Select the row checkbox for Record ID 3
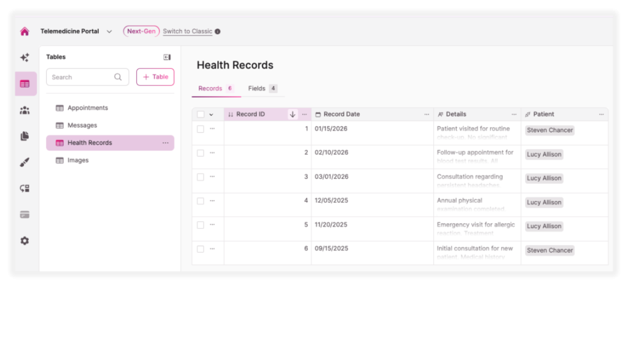628x364 pixels. (199, 176)
